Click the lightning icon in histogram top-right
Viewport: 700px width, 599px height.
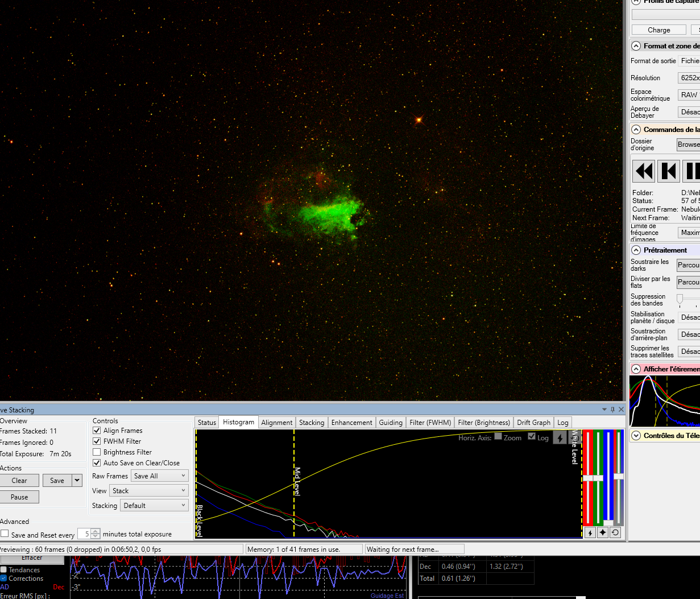[560, 437]
